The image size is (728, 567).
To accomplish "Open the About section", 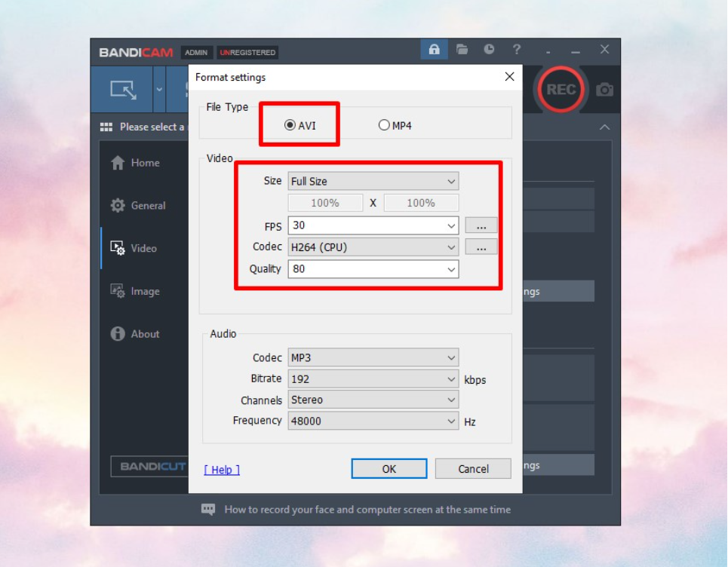I will pyautogui.click(x=135, y=334).
